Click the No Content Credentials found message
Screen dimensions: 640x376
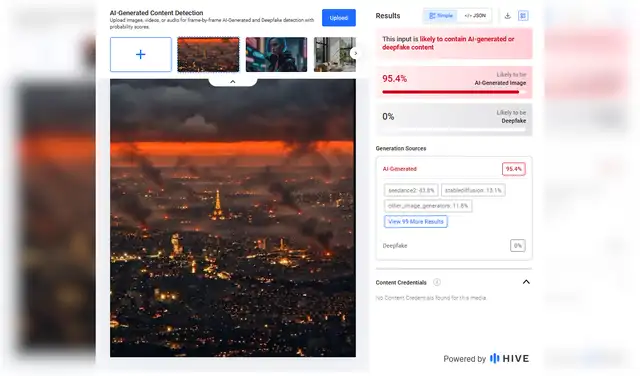(431, 298)
